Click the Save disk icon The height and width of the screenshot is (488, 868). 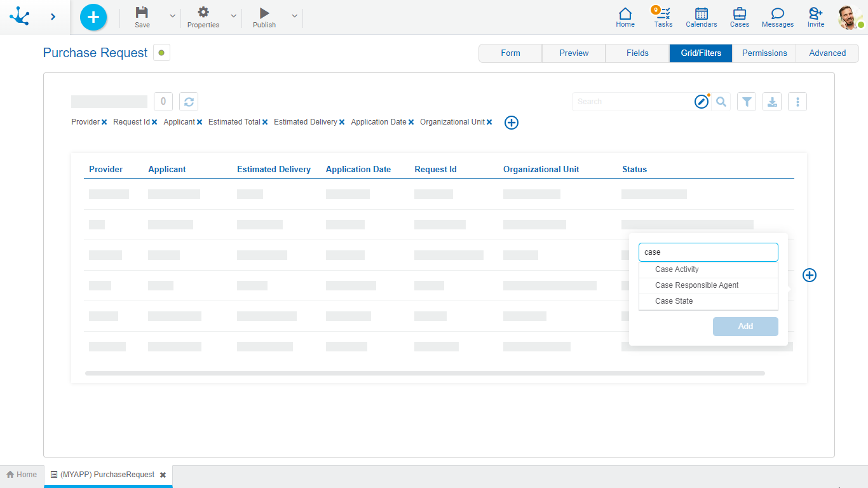(x=142, y=13)
